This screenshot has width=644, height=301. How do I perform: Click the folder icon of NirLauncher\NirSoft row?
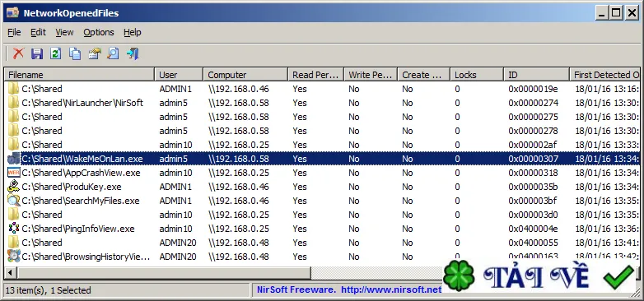pyautogui.click(x=13, y=103)
